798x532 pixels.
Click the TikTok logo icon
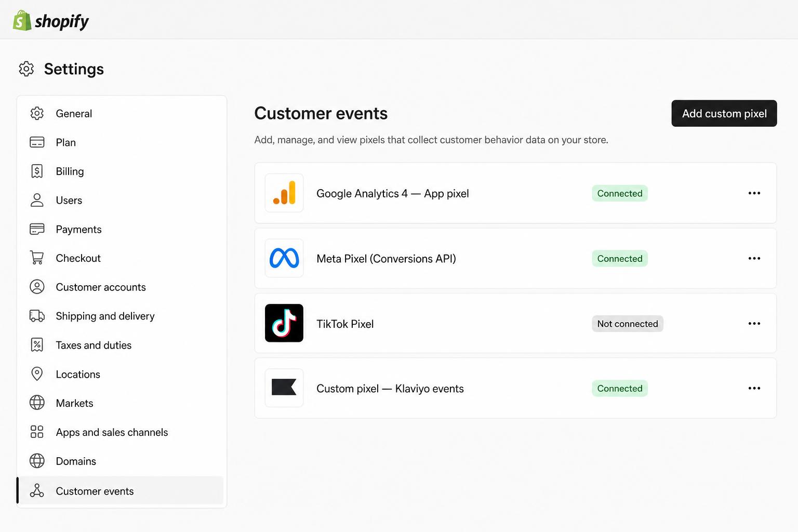coord(284,323)
